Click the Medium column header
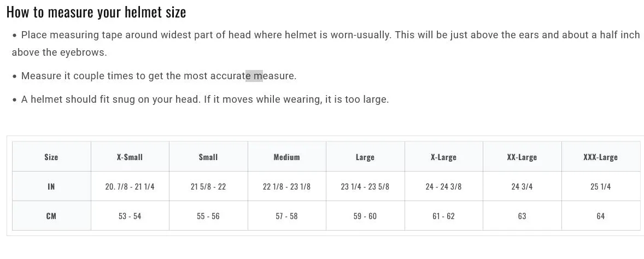The image size is (644, 259). click(286, 157)
